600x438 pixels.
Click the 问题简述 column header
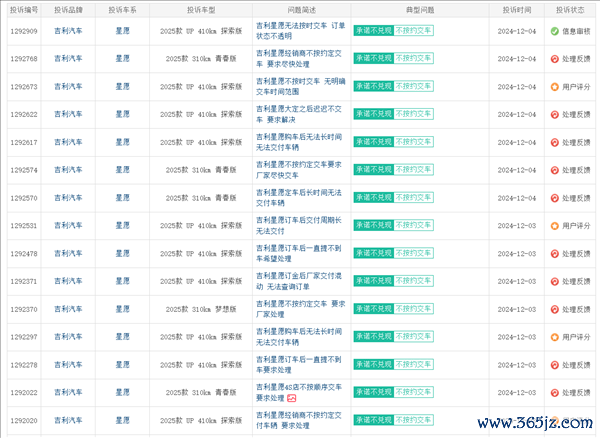[302, 10]
